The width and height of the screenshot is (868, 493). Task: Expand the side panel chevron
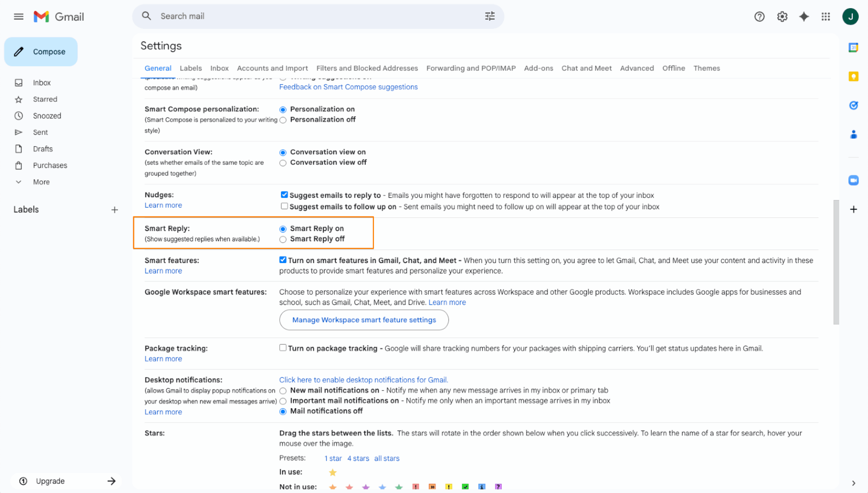click(x=853, y=483)
